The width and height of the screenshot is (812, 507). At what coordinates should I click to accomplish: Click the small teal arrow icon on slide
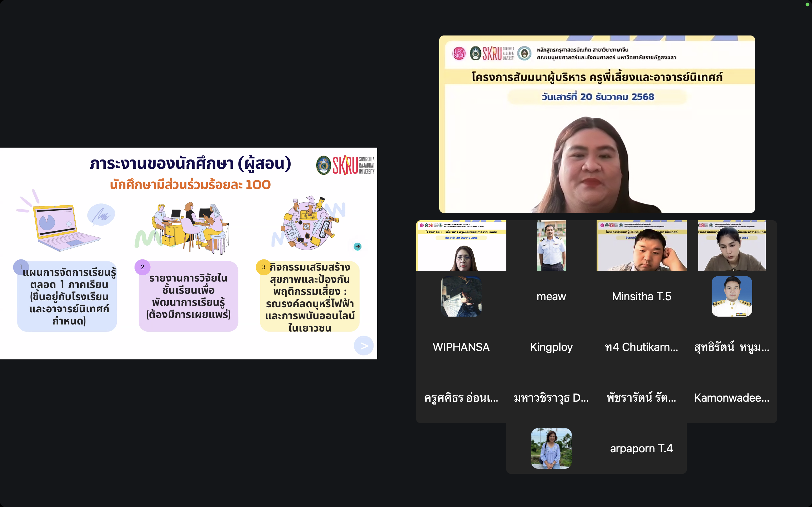[358, 246]
